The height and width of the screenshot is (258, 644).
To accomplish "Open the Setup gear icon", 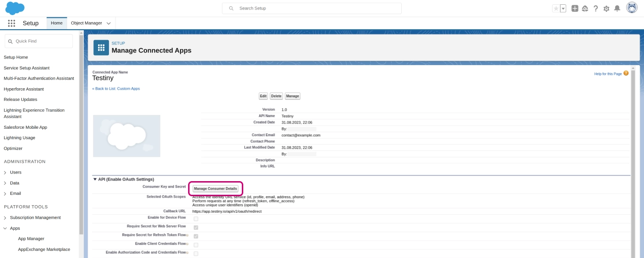I will point(606,8).
